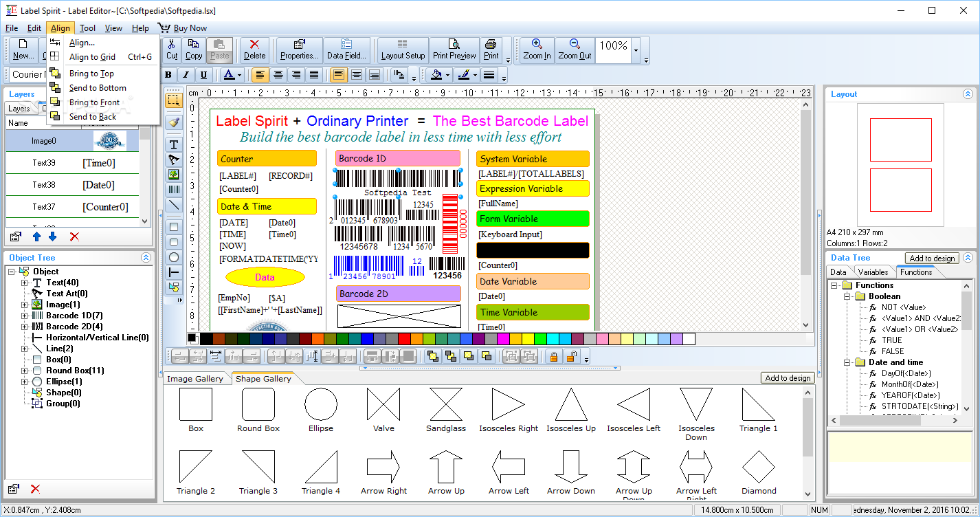The image size is (980, 517).
Task: Toggle Italic formatting
Action: [x=186, y=75]
